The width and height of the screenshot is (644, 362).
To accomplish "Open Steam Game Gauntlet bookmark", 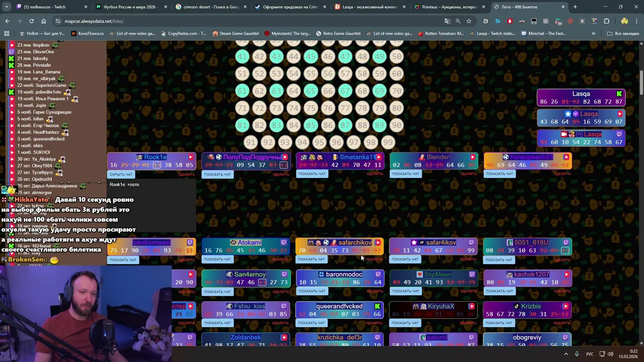I will pos(235,34).
